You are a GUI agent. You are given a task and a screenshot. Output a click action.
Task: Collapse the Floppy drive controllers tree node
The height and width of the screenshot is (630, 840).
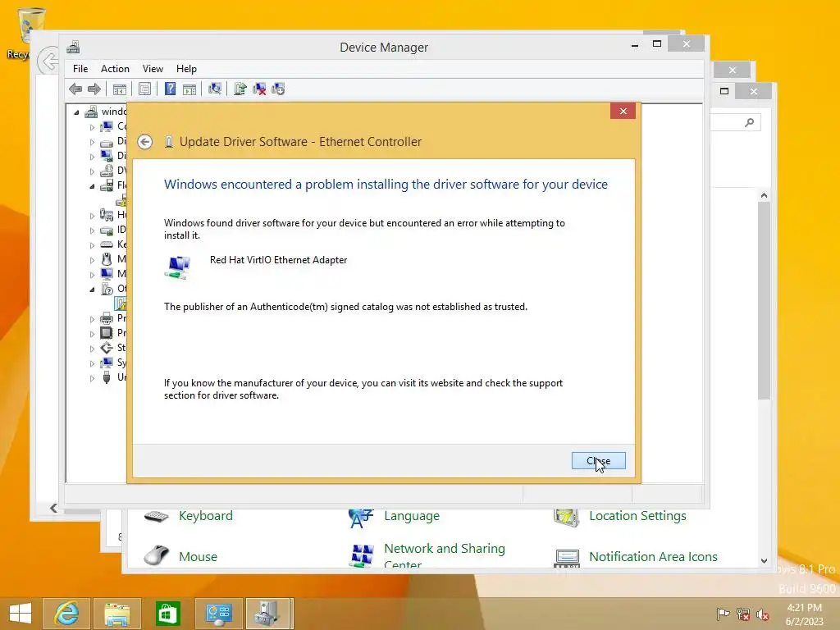pyautogui.click(x=92, y=186)
